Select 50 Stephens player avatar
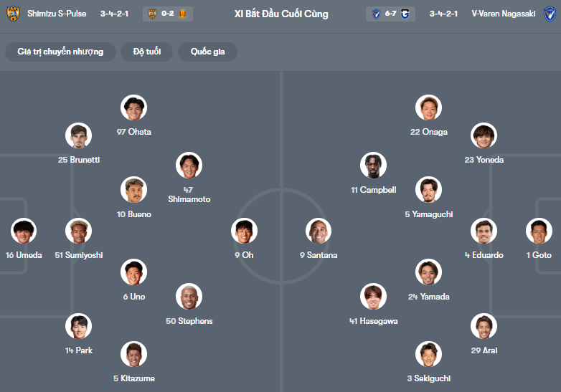 pyautogui.click(x=189, y=297)
